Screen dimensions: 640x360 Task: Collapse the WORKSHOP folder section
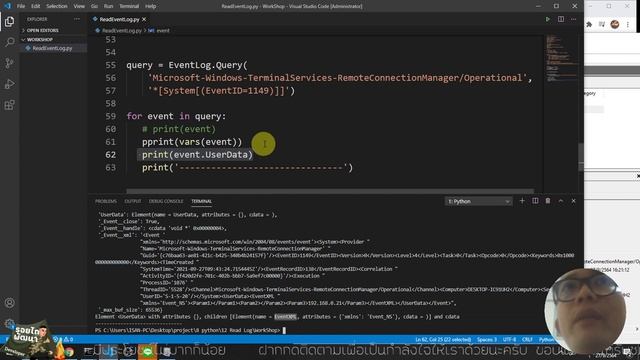tap(40, 40)
